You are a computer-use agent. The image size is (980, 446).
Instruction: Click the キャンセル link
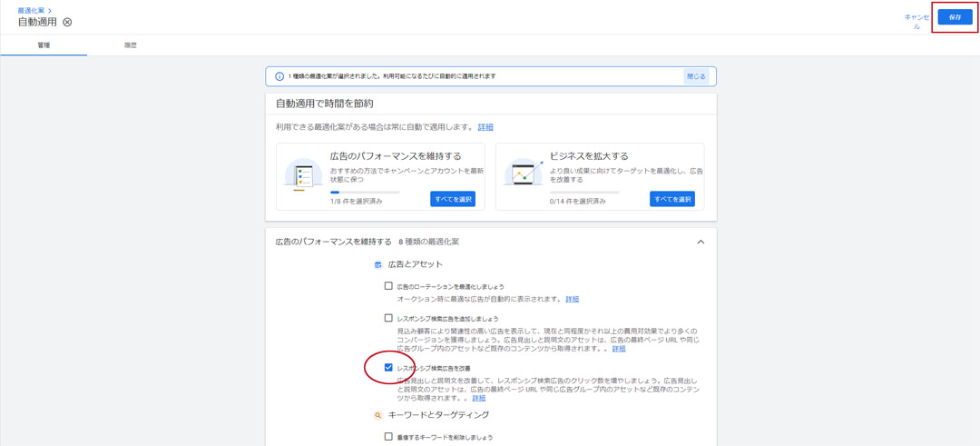(916, 22)
